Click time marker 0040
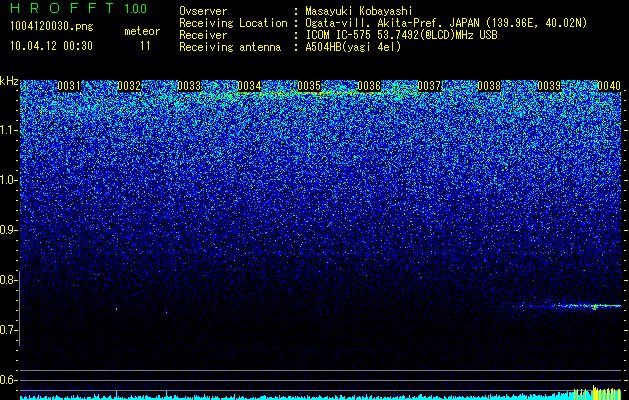 pos(609,86)
